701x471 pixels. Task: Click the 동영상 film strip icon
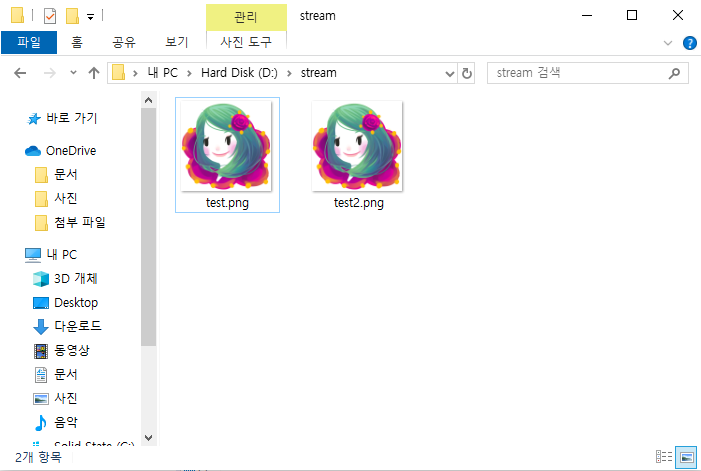(x=41, y=351)
